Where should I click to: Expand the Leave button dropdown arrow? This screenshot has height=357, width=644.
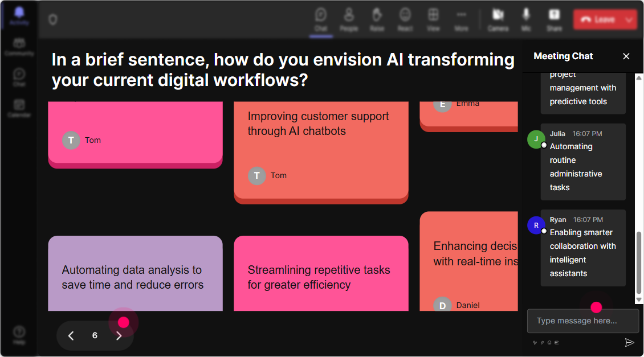pos(629,19)
